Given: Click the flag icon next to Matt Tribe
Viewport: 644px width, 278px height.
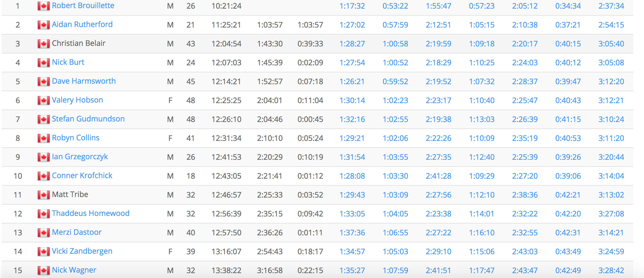Looking at the screenshot, I should pos(43,195).
